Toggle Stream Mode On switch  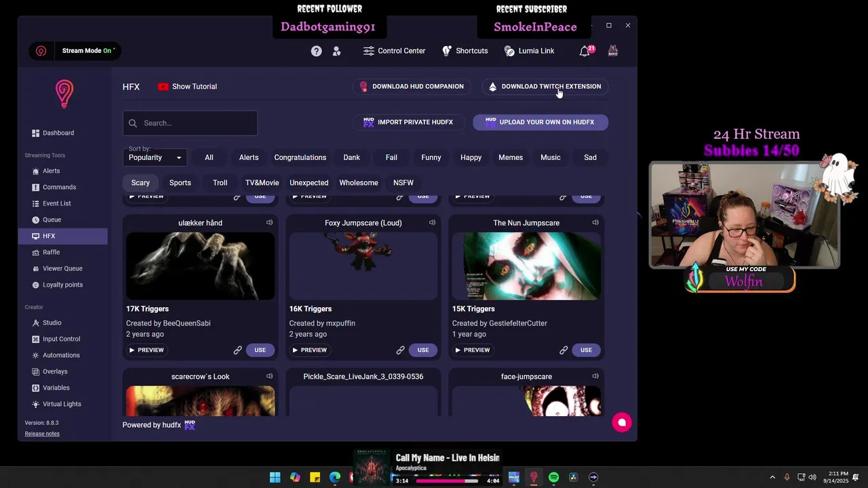point(75,51)
